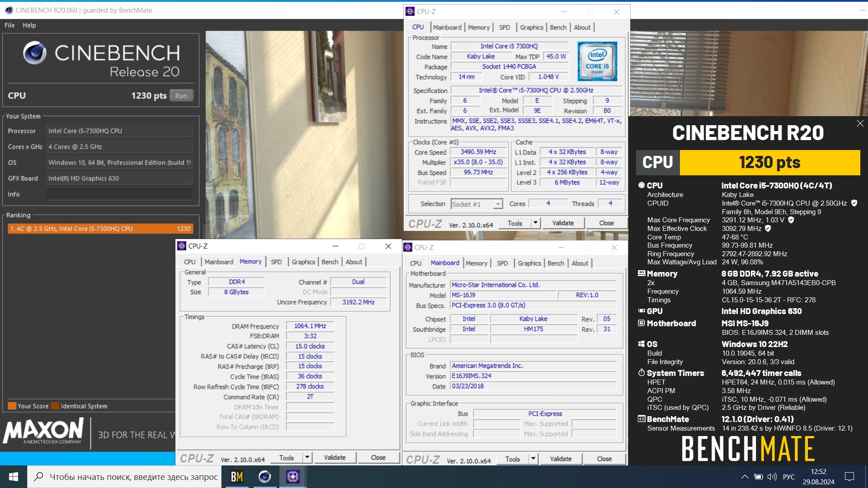Click the BenchMate Motherboard section icon
868x488 pixels.
[642, 323]
